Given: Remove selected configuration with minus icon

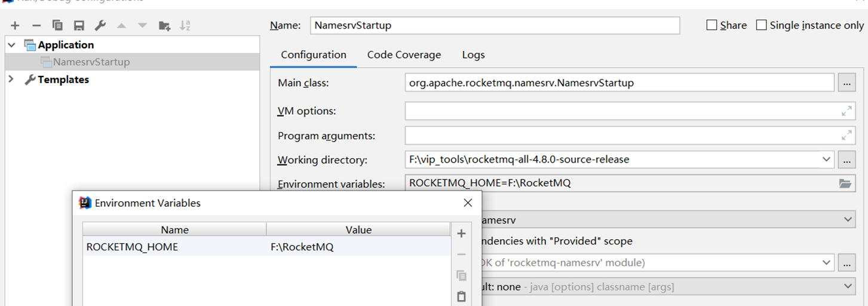Looking at the screenshot, I should tap(36, 26).
